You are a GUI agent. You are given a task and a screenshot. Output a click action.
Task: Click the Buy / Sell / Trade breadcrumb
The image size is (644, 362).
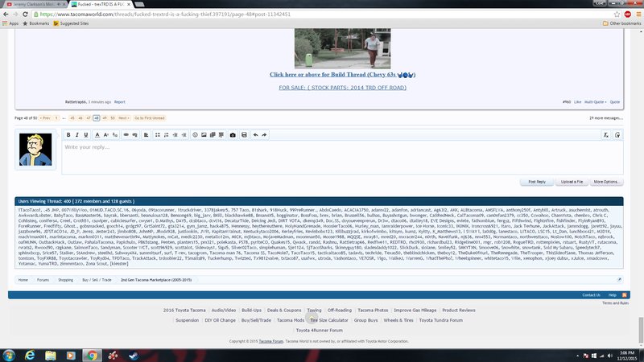(97, 280)
